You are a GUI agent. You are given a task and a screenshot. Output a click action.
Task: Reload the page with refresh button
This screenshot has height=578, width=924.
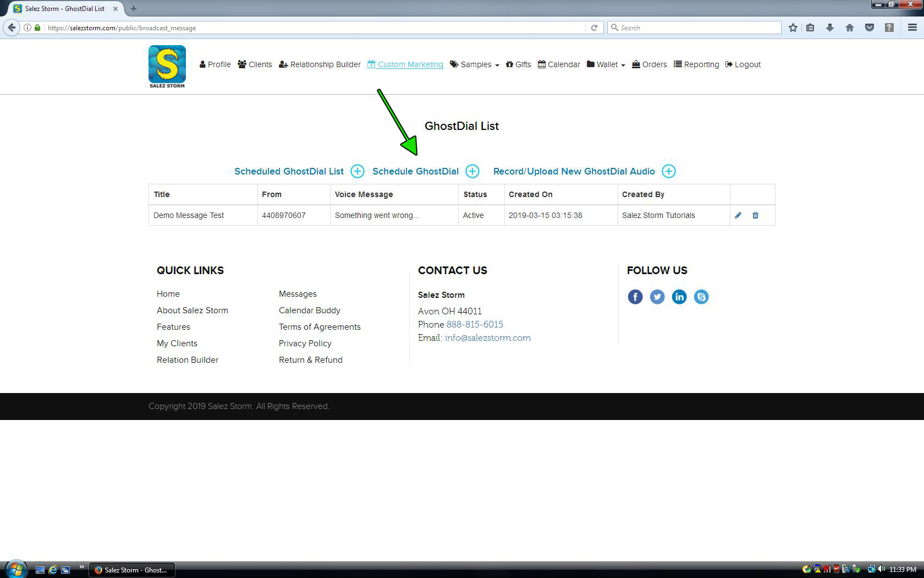[x=594, y=28]
